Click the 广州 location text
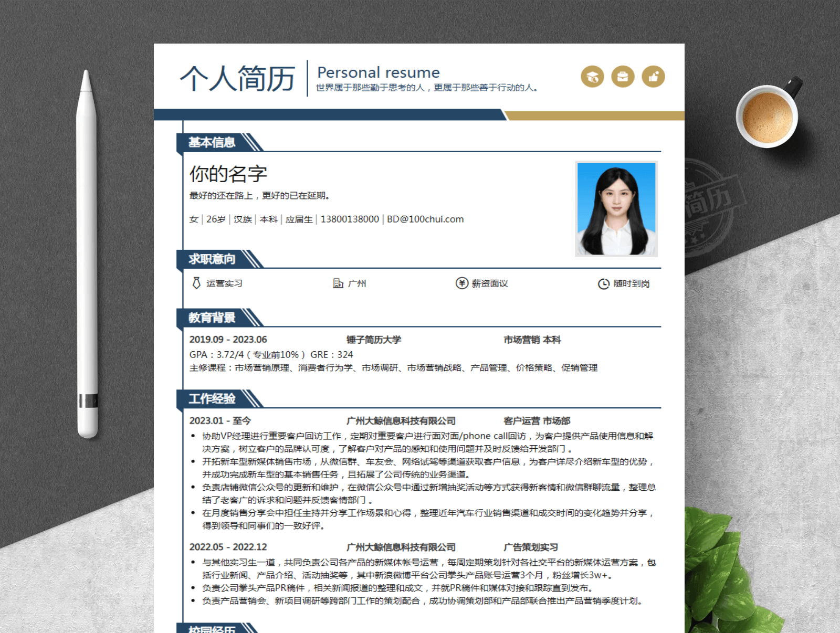Screen dimensions: 840x633 [357, 283]
